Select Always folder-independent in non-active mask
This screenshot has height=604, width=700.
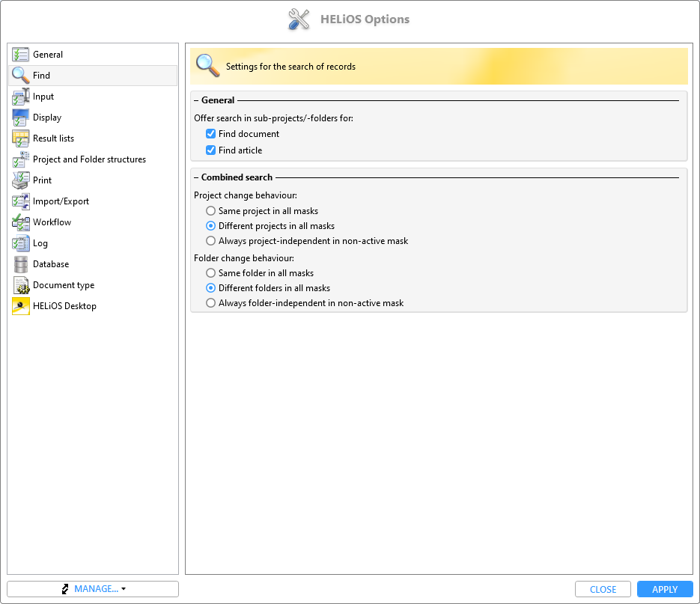[210, 303]
